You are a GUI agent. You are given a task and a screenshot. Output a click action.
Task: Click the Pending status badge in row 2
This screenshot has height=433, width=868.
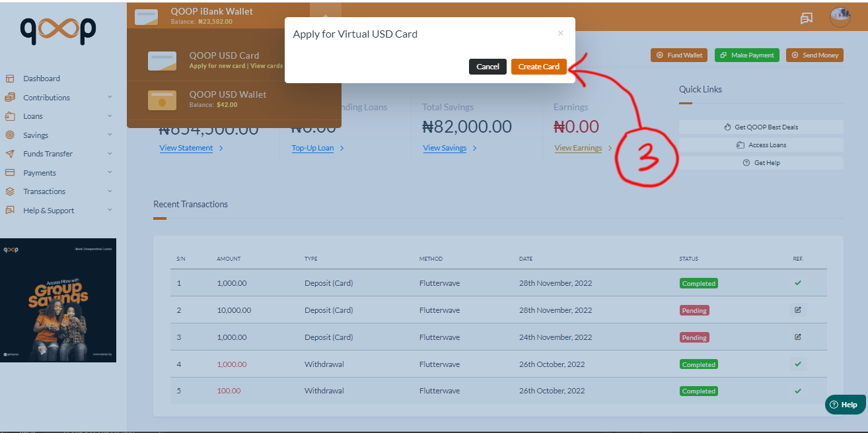[x=694, y=310]
